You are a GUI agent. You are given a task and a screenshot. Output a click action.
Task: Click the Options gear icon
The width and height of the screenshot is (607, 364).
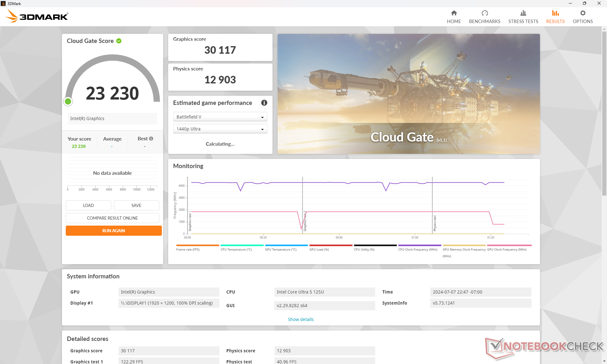tap(582, 13)
